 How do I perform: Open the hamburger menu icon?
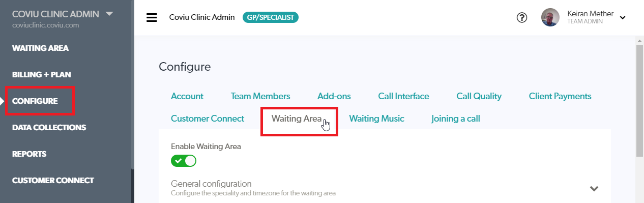(152, 17)
